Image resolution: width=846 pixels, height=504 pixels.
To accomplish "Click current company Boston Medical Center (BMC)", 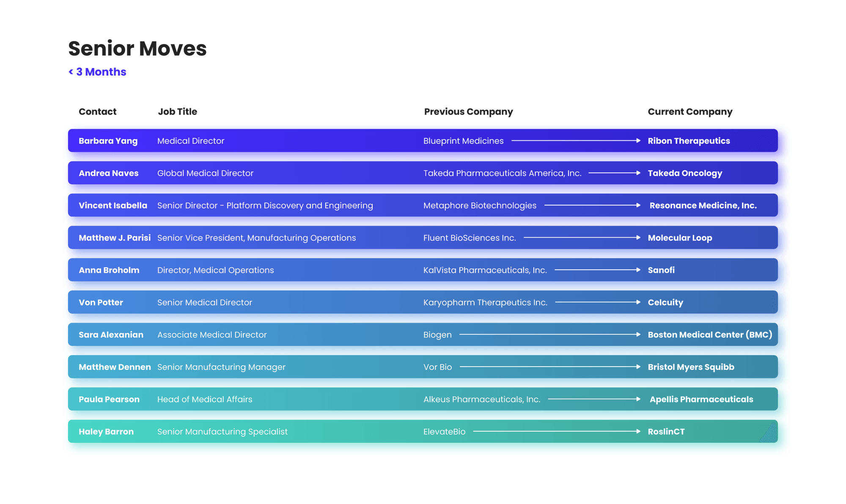I will [710, 335].
